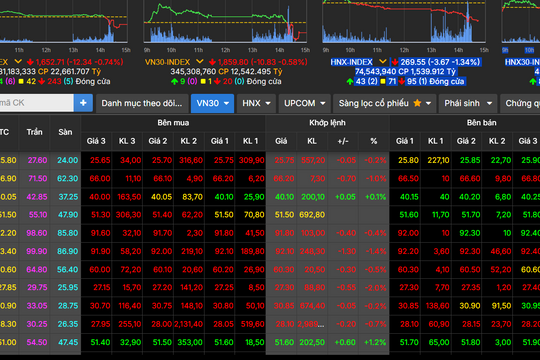The image size is (540, 360).
Task: Click the 1,859.80 VN30 index value
Action: tap(232, 62)
